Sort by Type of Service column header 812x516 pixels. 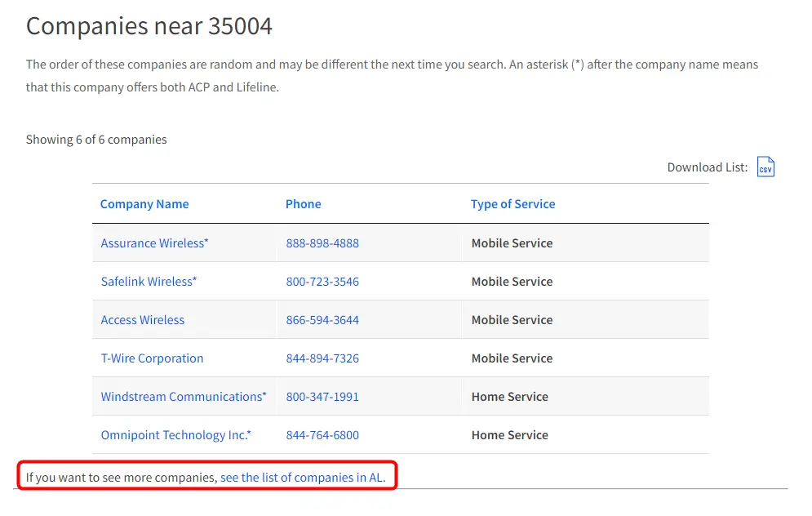point(512,204)
